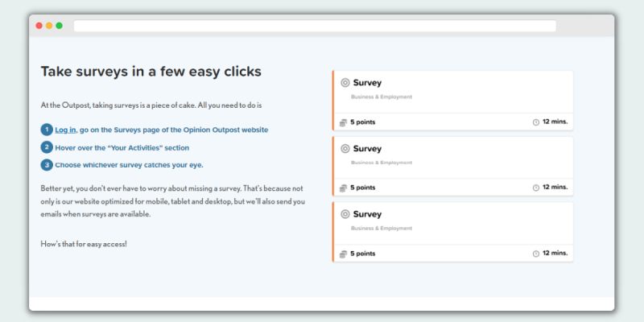Click the coins icon on second survey card

344,188
